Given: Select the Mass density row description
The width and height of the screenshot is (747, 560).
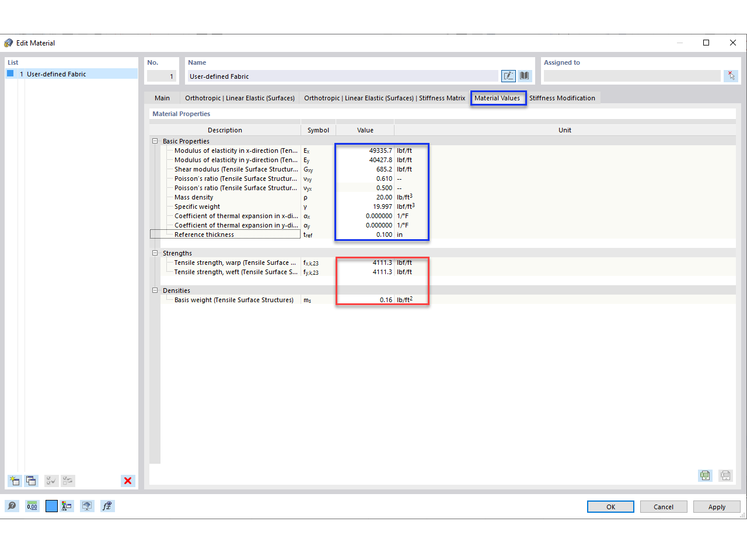Looking at the screenshot, I should [x=194, y=197].
